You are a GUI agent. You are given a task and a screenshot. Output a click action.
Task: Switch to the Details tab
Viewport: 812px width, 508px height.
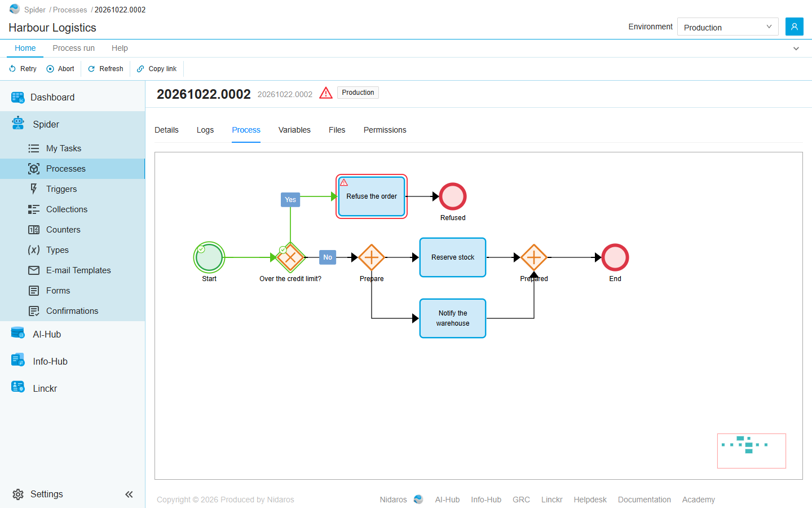166,130
